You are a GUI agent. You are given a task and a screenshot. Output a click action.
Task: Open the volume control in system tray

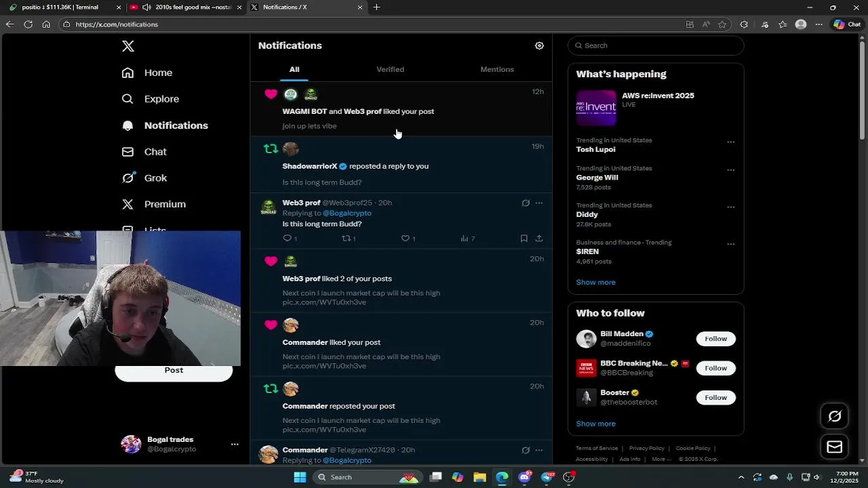click(816, 477)
